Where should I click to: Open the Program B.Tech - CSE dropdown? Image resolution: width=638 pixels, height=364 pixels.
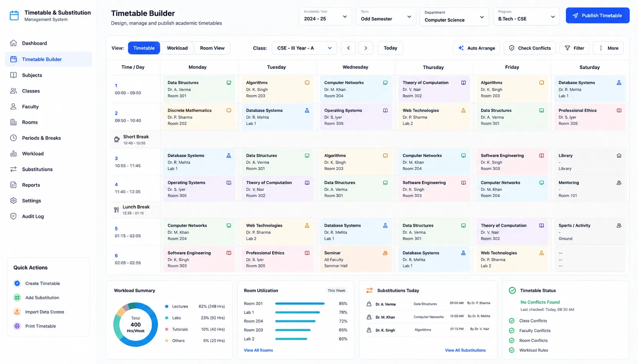(x=527, y=17)
